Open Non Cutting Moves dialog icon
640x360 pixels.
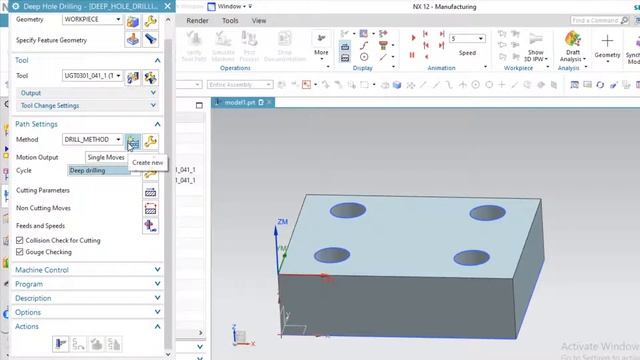click(150, 209)
